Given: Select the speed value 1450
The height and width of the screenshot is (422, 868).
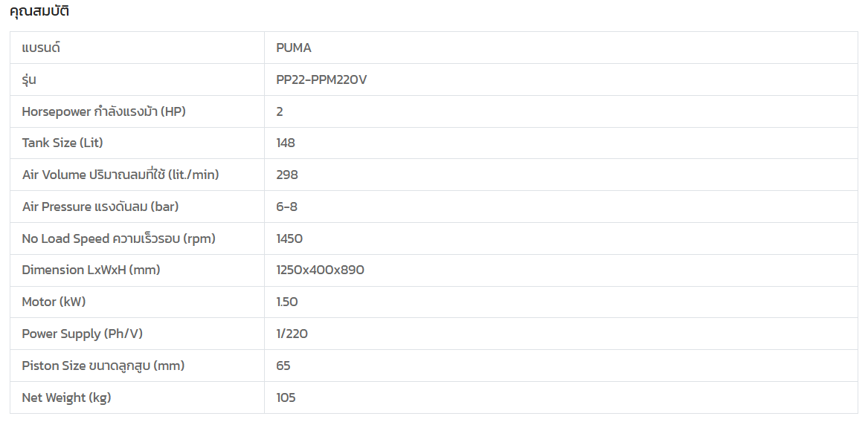Looking at the screenshot, I should point(289,238).
